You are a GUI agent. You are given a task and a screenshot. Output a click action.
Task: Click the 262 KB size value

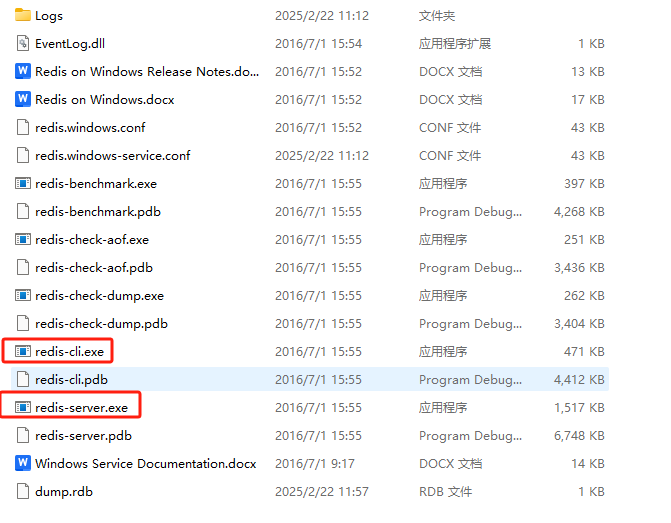point(584,296)
